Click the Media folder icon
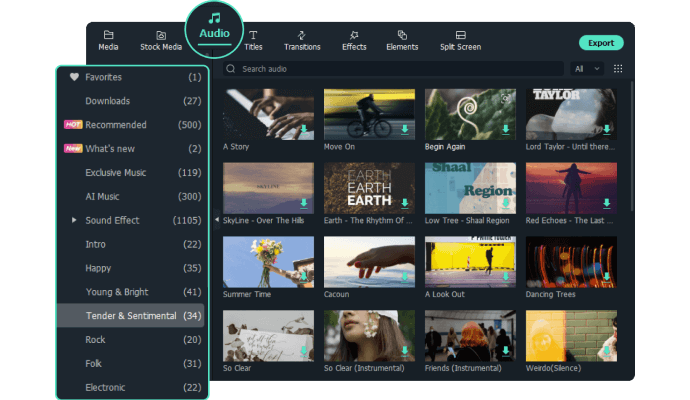The width and height of the screenshot is (690, 400). 108,35
